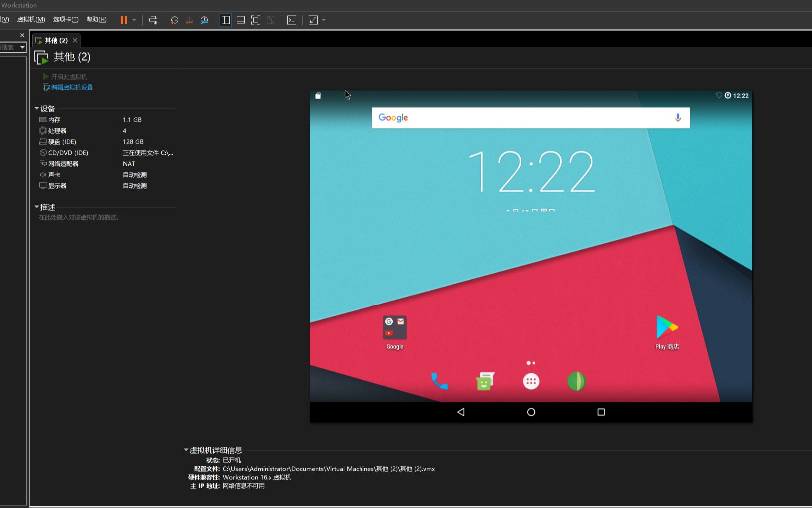Open the console view toolbar icon
Image resolution: width=812 pixels, height=508 pixels.
[292, 20]
